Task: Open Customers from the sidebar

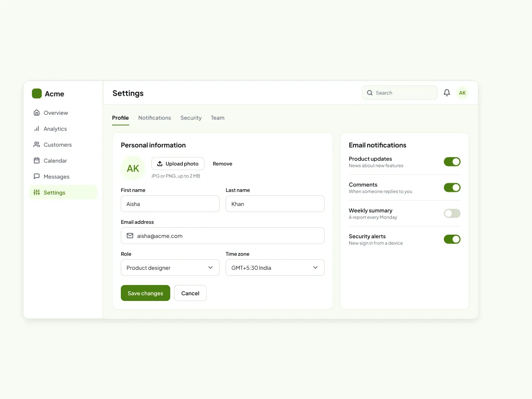Action: coord(63,144)
